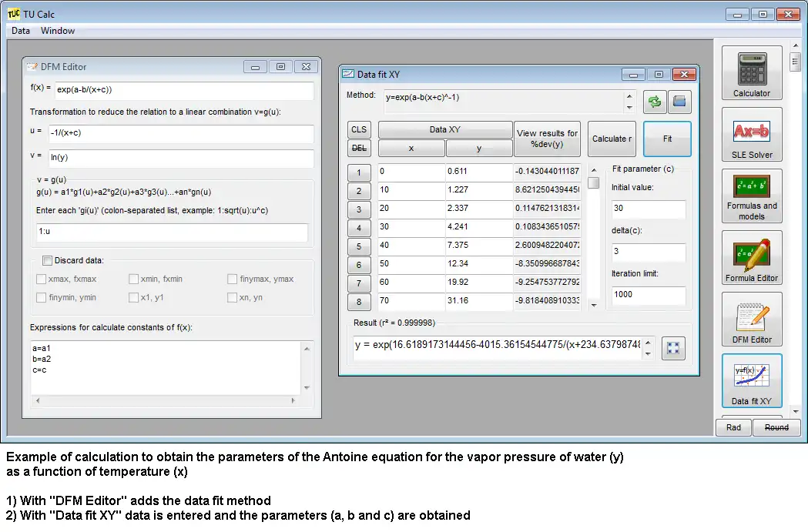Select Data fit XY sidebar tool

point(751,380)
